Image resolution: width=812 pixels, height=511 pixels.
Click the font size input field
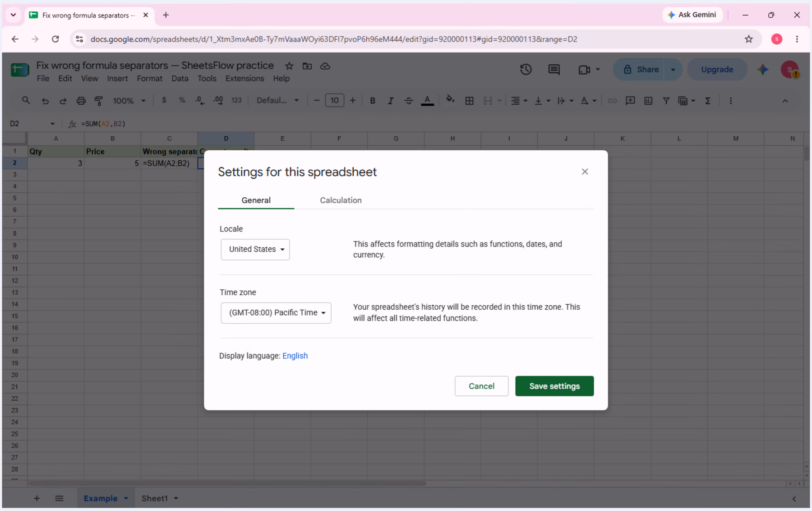(x=334, y=100)
